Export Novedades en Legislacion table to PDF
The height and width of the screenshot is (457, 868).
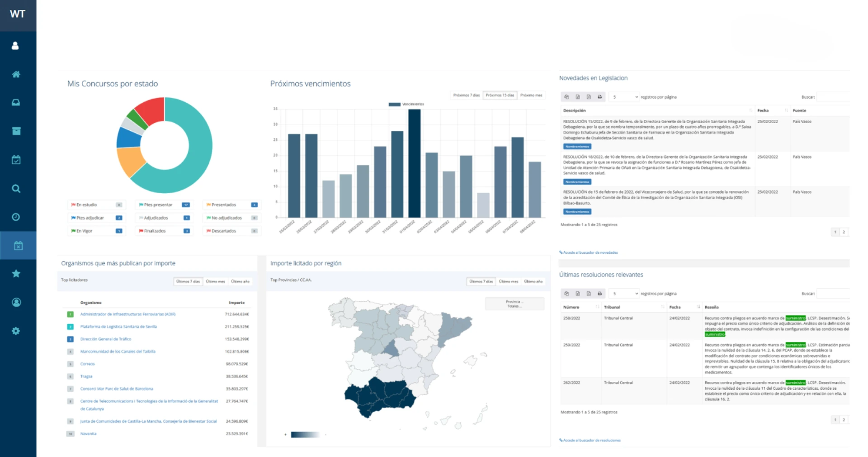click(x=589, y=97)
